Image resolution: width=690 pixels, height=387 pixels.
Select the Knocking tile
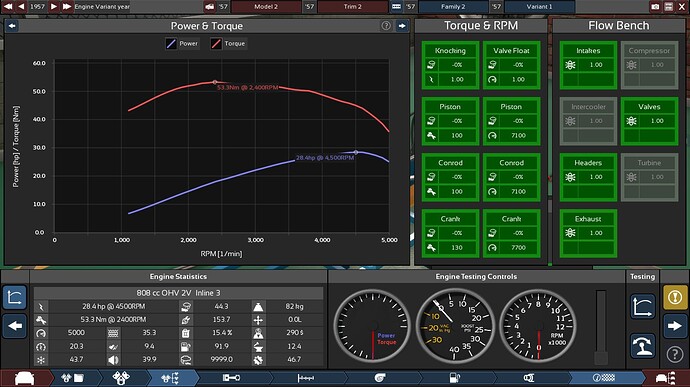(x=450, y=65)
